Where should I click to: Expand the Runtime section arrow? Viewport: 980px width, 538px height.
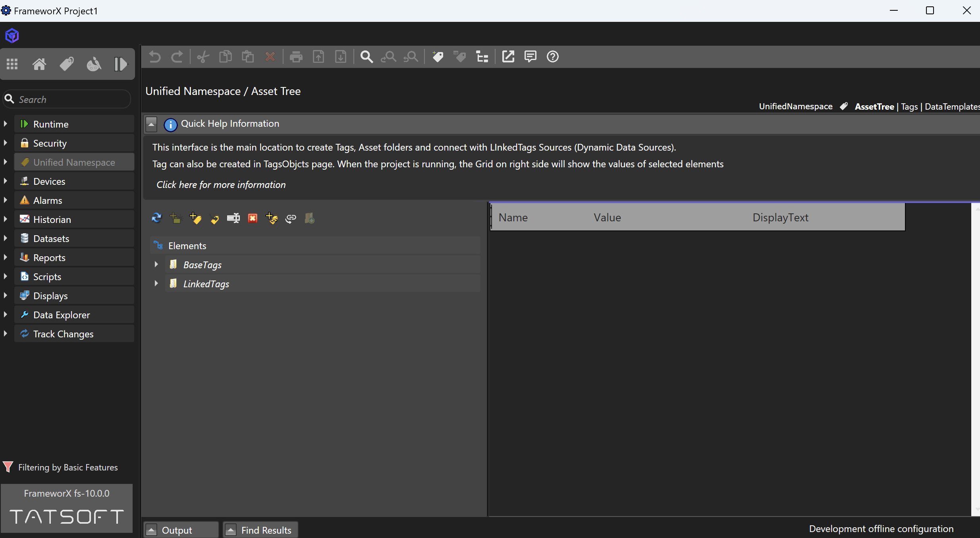(x=5, y=124)
